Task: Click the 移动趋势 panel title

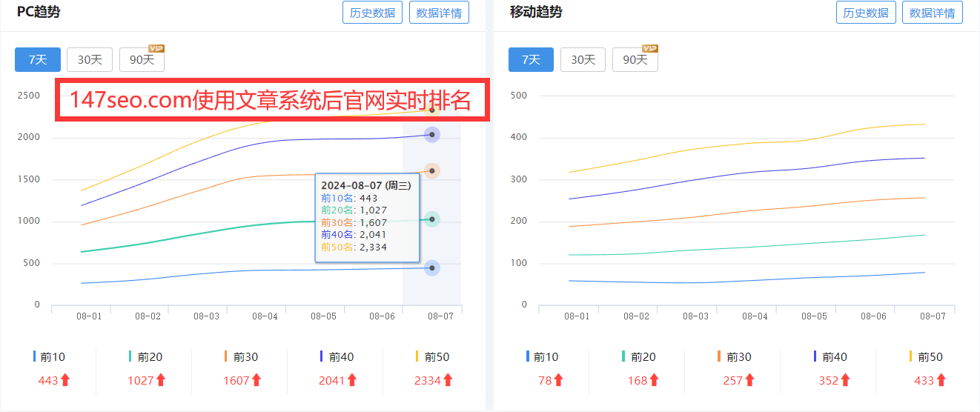Action: 536,12
